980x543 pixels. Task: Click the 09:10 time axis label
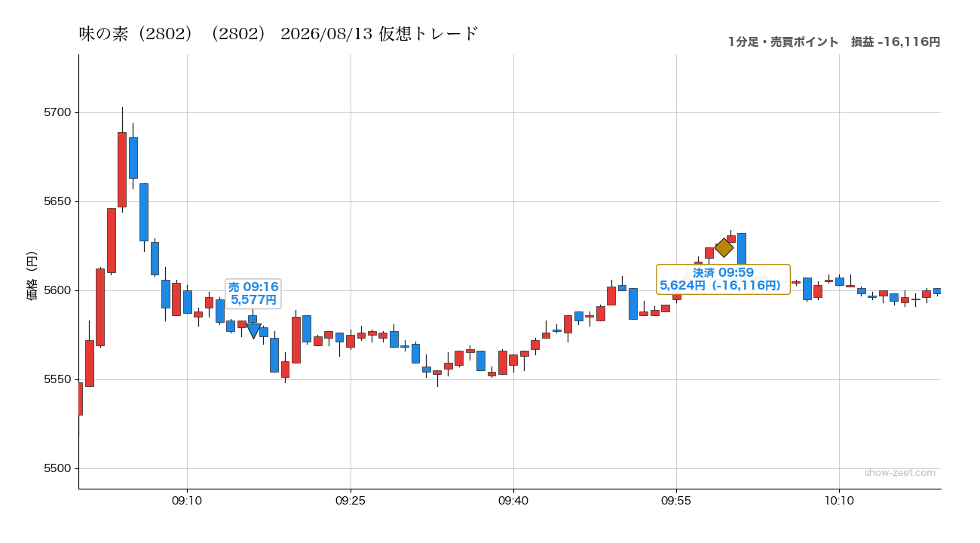187,501
